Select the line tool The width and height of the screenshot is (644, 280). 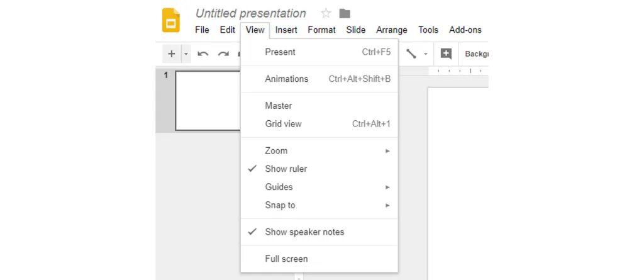tap(411, 54)
